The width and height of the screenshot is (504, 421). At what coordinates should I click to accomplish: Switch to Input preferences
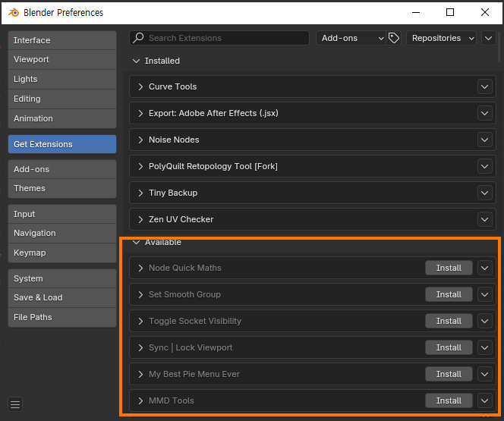click(62, 214)
